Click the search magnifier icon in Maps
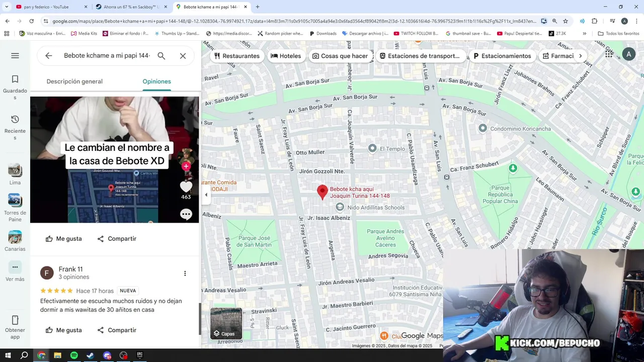The width and height of the screenshot is (644, 362). coord(162,56)
